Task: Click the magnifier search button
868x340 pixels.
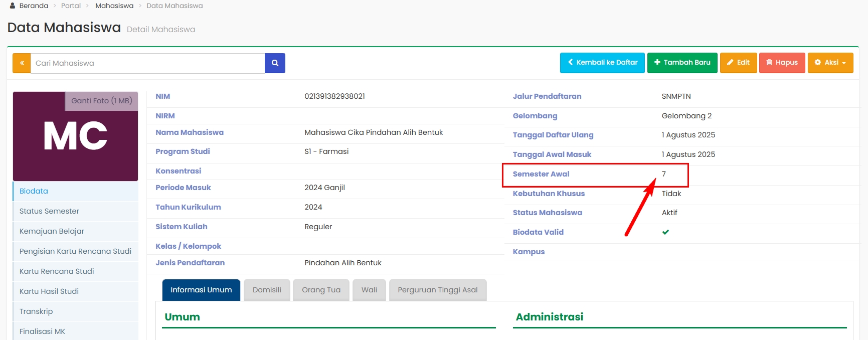Action: (x=275, y=63)
